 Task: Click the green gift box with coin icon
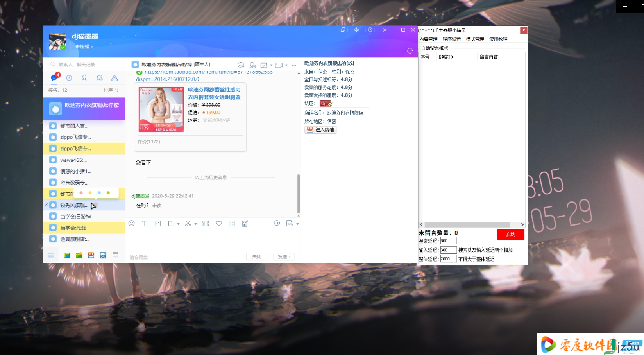[79, 255]
